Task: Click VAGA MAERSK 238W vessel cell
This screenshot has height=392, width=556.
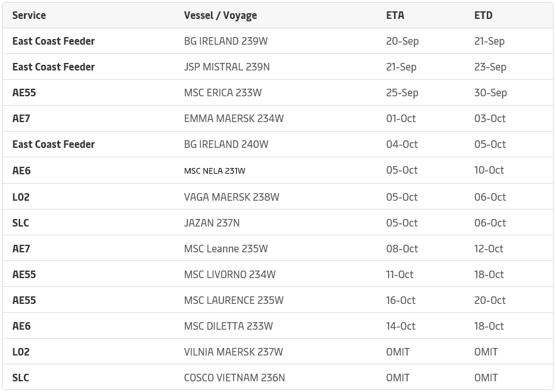Action: [x=232, y=197]
